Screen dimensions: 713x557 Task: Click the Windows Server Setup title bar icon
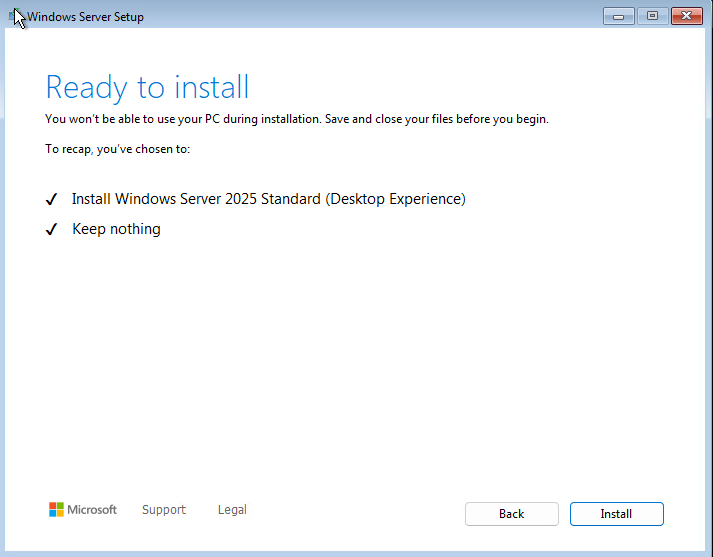click(14, 16)
